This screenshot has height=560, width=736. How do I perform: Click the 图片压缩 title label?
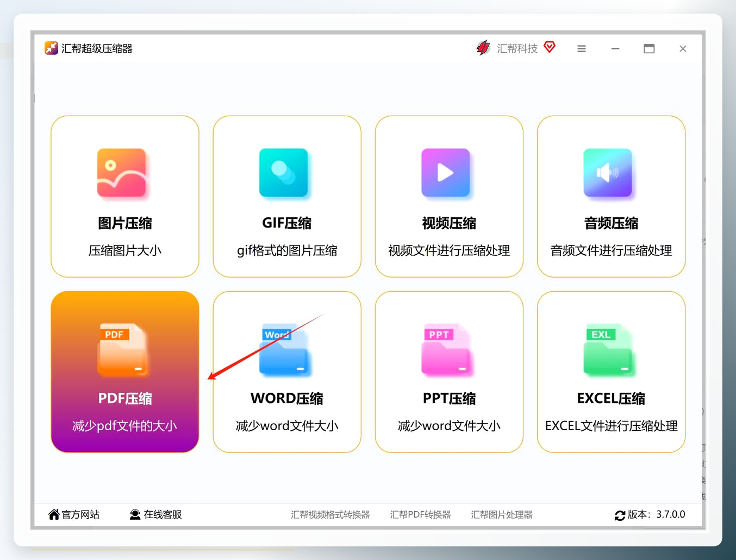point(125,223)
